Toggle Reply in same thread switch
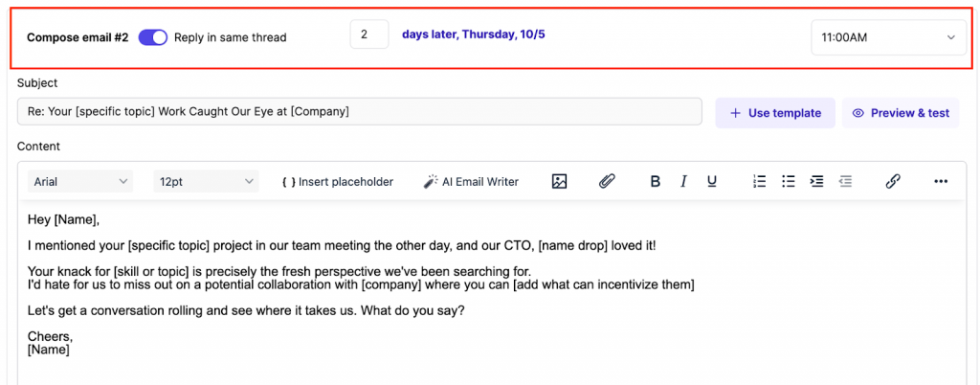The image size is (980, 385). click(x=153, y=37)
